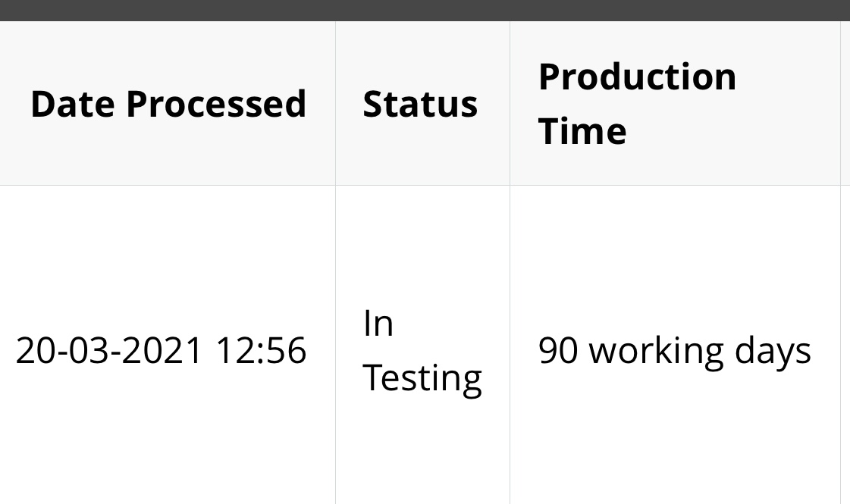Click the word days in the row
This screenshot has width=850, height=504.
773,351
